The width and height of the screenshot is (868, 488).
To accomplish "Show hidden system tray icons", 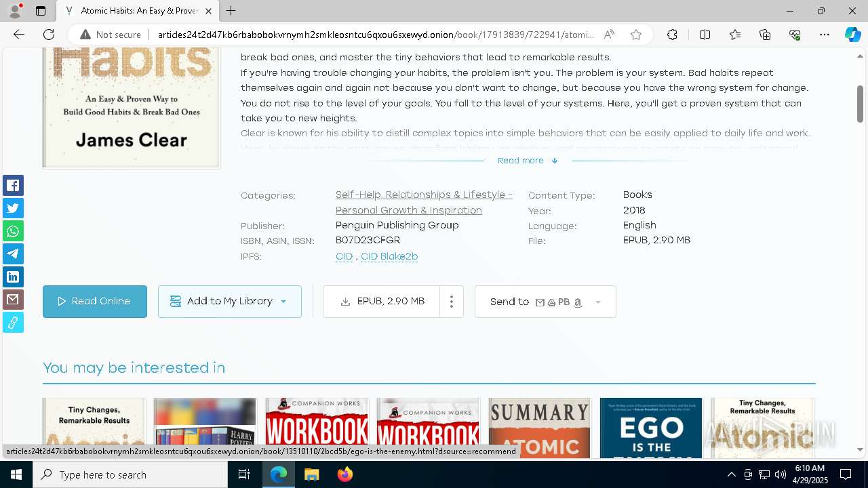I will point(731,474).
